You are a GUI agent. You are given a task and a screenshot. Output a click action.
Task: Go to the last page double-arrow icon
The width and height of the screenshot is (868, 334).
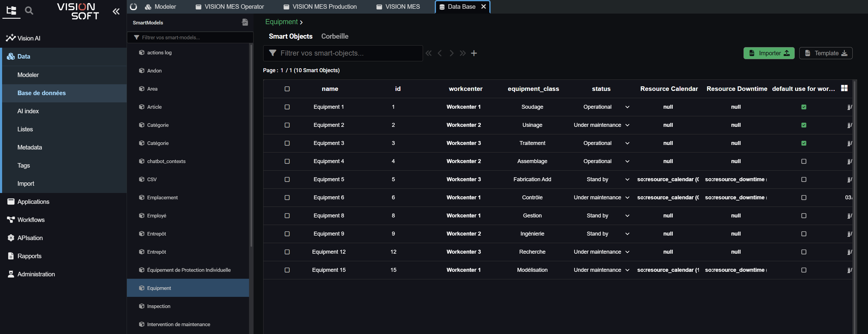coord(462,53)
